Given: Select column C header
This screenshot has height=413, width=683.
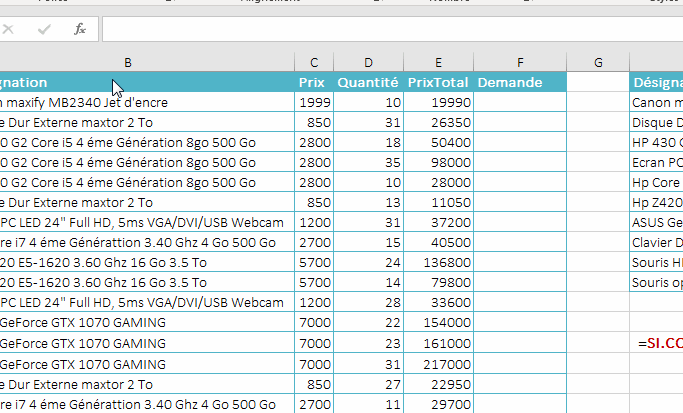Looking at the screenshot, I should point(314,63).
